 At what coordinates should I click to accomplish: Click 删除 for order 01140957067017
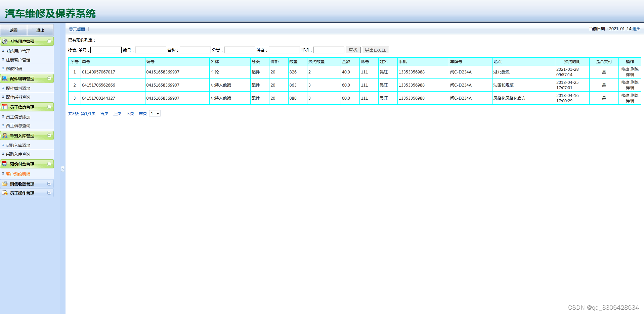click(635, 69)
